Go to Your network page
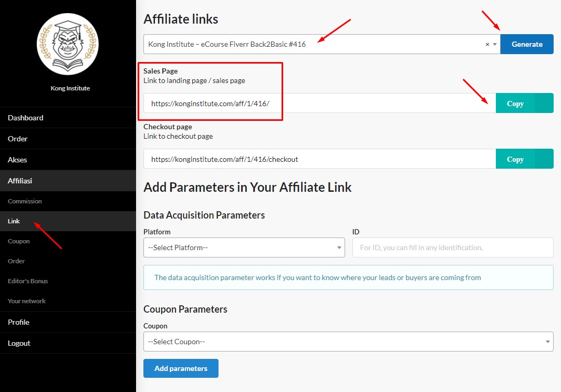Screen dimensions: 561x392 [27, 301]
